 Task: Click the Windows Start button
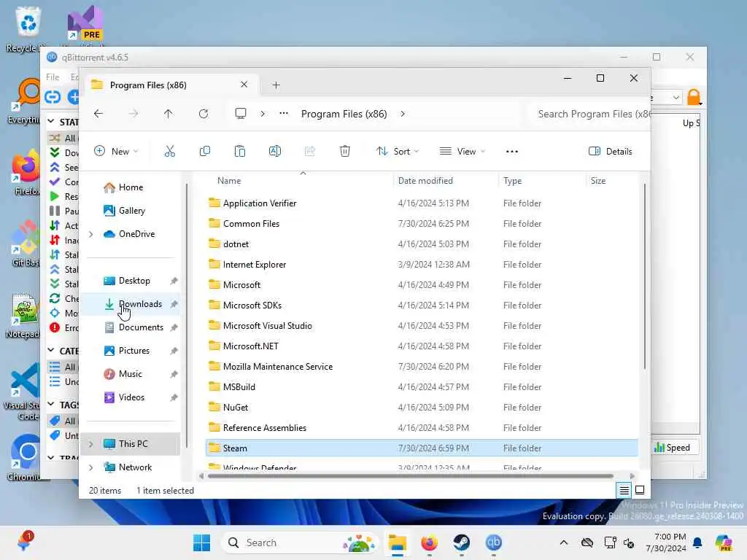(x=201, y=542)
